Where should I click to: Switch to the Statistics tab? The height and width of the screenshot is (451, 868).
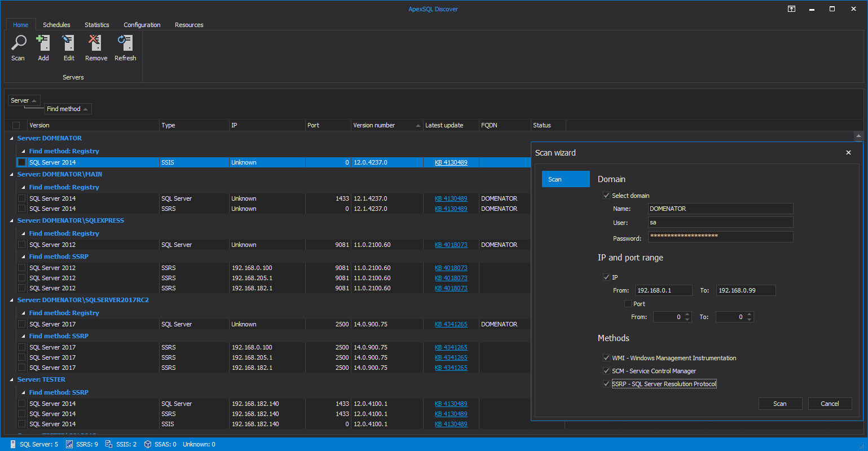click(97, 25)
